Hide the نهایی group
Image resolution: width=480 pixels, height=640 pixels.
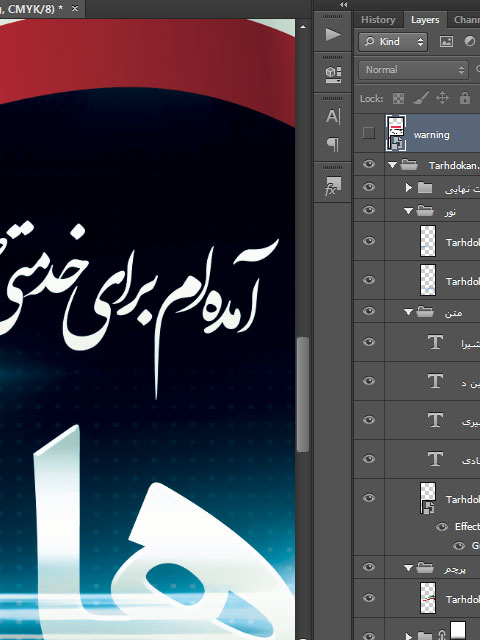point(369,187)
